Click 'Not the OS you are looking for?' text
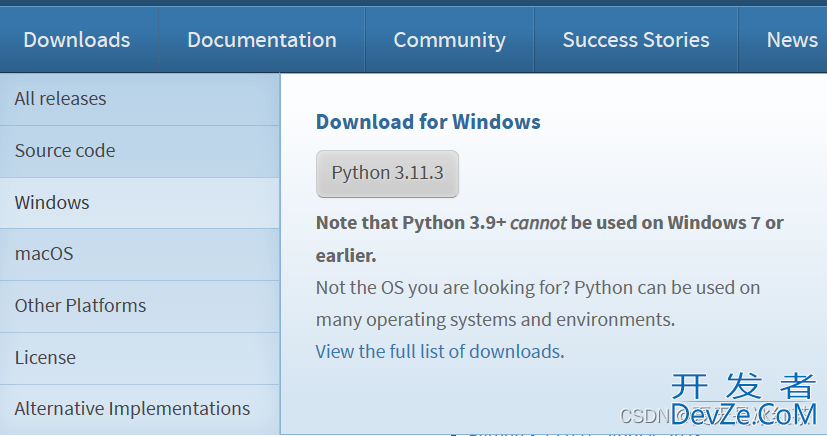Screen dimensions: 827x436 click(443, 288)
